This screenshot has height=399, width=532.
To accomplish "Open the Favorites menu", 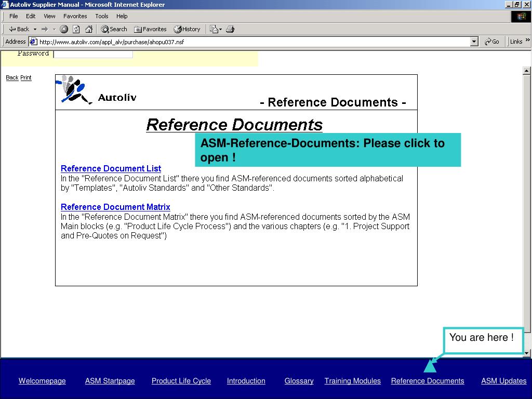I will click(75, 16).
